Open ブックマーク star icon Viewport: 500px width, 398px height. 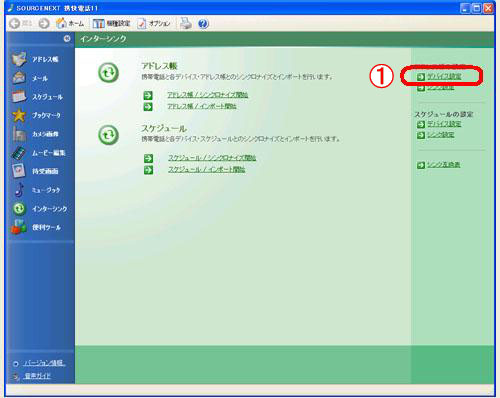[19, 115]
